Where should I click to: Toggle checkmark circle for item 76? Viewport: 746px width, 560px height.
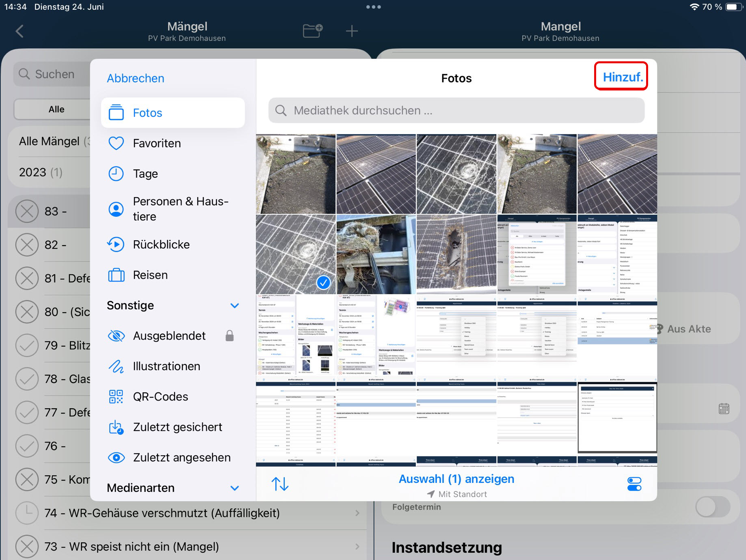(27, 446)
